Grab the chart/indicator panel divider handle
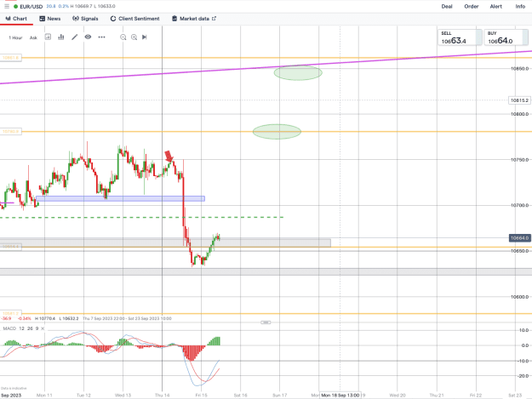Viewport: 532px width, 399px height. [x=266, y=322]
